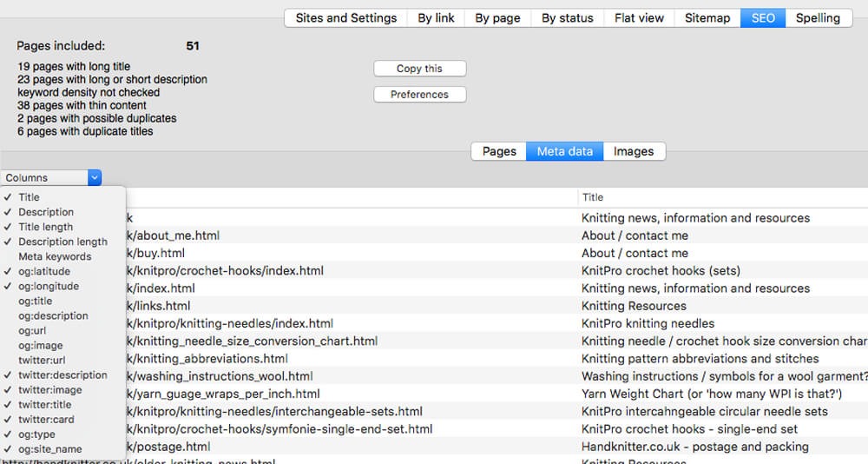The height and width of the screenshot is (464, 868).
Task: Uncheck the Title length column
Action: point(46,227)
